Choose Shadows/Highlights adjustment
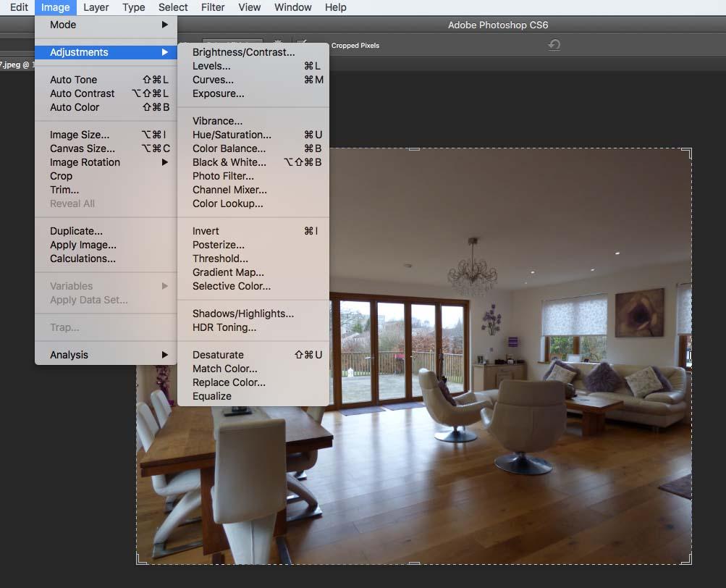This screenshot has height=588, width=726. (253, 314)
